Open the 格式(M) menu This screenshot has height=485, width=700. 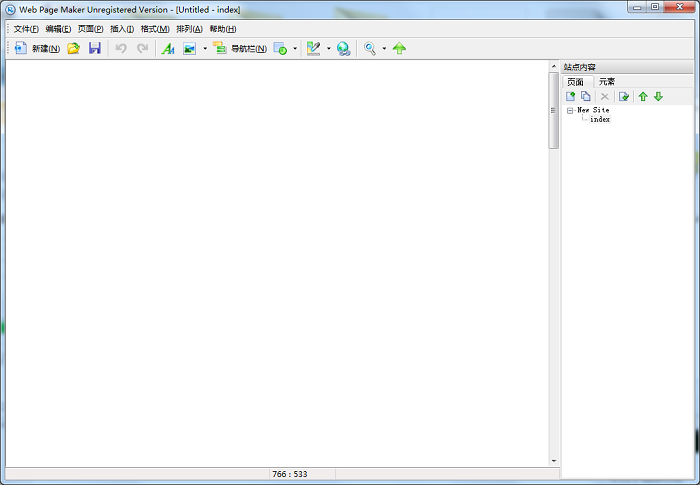pos(155,29)
